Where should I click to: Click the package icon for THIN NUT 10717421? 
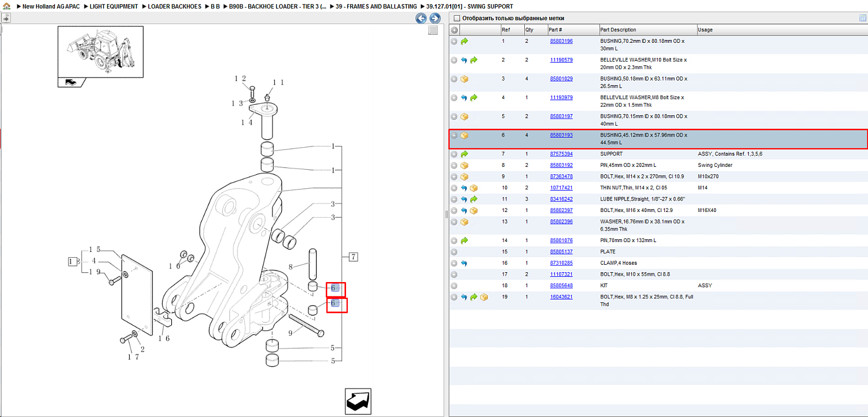click(x=474, y=188)
